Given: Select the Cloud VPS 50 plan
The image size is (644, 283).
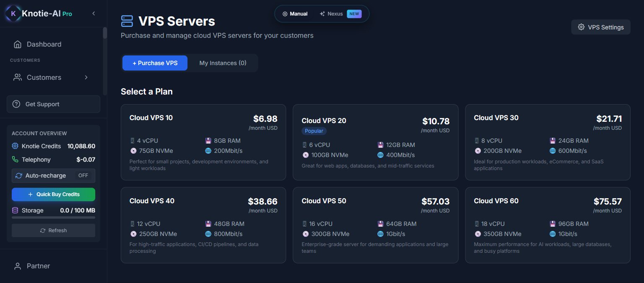Looking at the screenshot, I should tap(375, 225).
